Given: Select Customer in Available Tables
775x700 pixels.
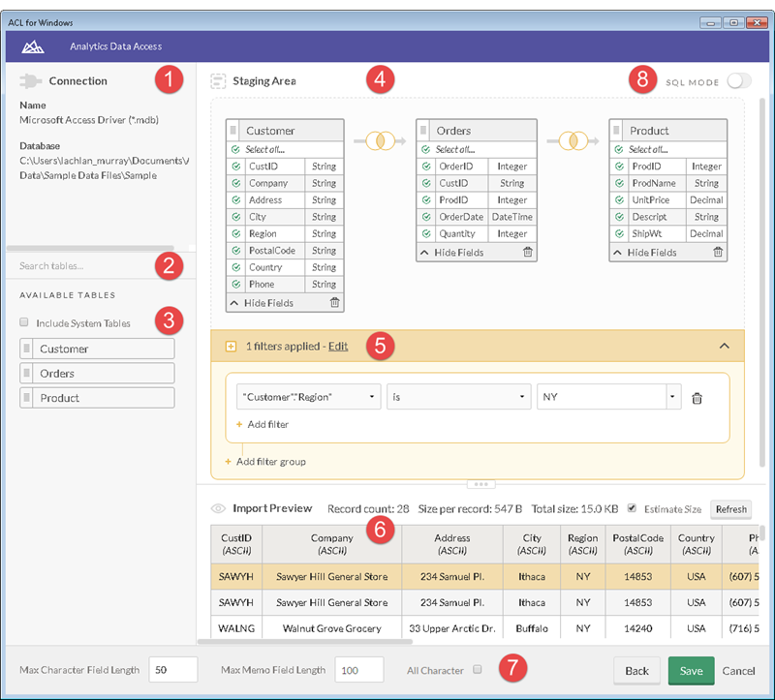Looking at the screenshot, I should coord(97,349).
